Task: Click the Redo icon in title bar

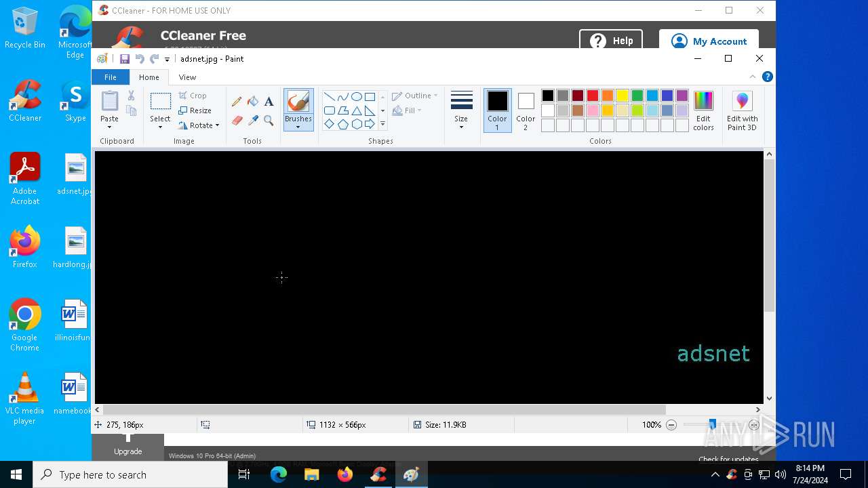Action: [154, 59]
